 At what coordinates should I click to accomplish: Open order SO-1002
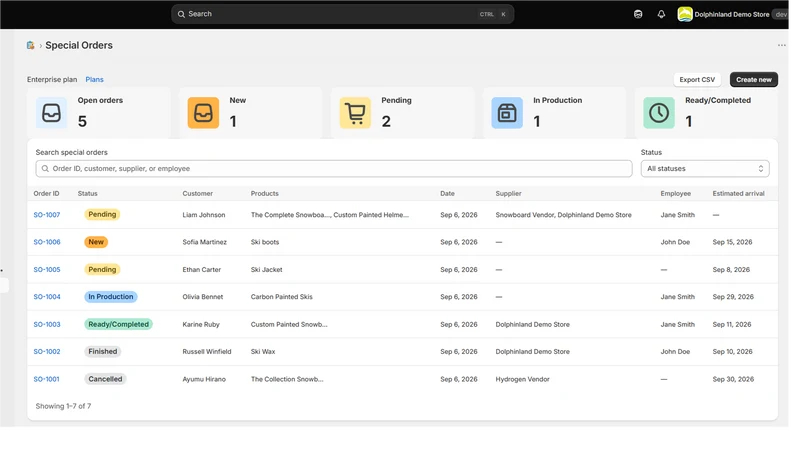tap(47, 352)
